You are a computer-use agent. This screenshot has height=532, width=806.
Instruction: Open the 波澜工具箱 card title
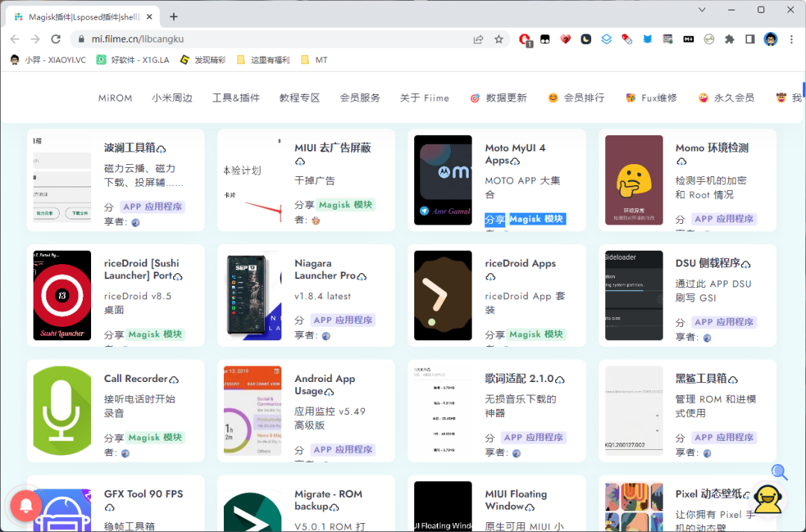129,148
